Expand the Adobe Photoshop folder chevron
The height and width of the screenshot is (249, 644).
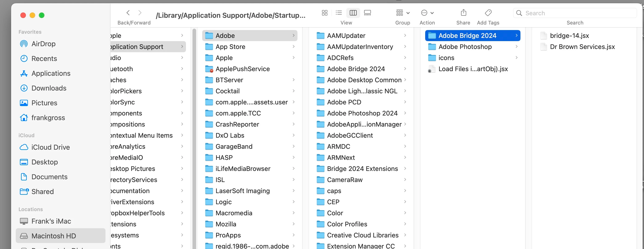click(x=516, y=47)
